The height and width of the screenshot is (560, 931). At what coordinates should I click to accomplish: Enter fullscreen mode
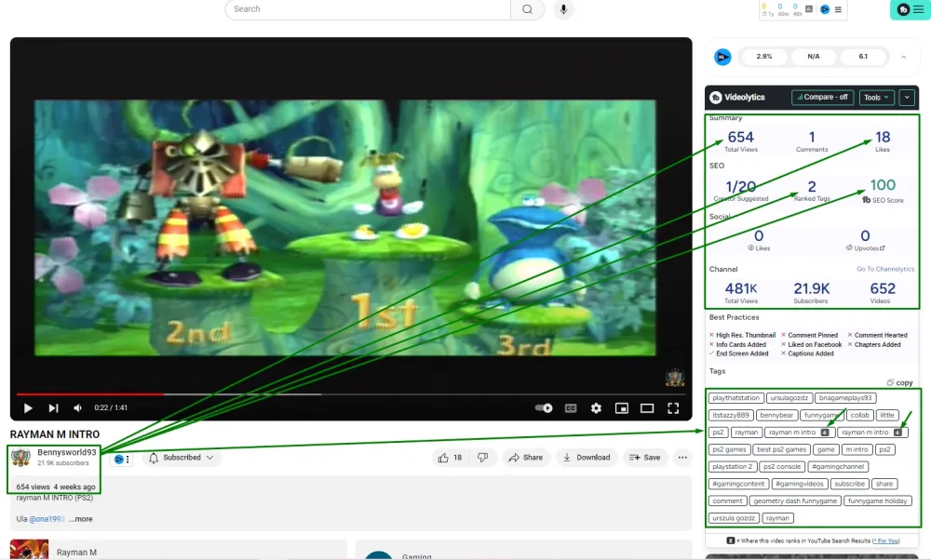coord(673,408)
